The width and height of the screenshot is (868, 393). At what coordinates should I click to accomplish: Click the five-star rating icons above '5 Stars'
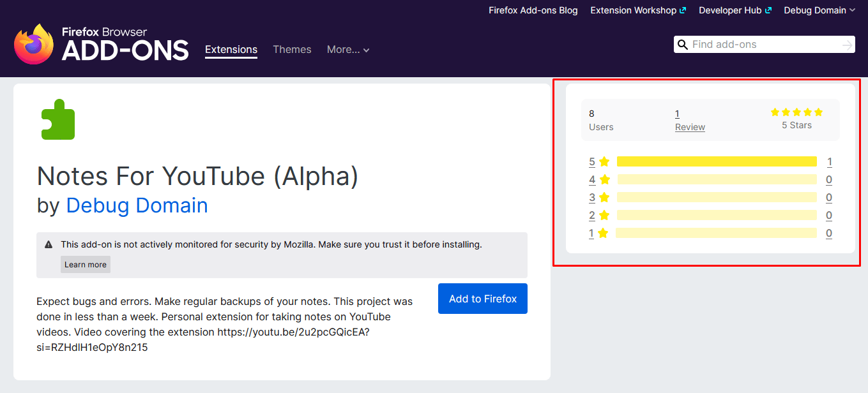[x=796, y=112]
